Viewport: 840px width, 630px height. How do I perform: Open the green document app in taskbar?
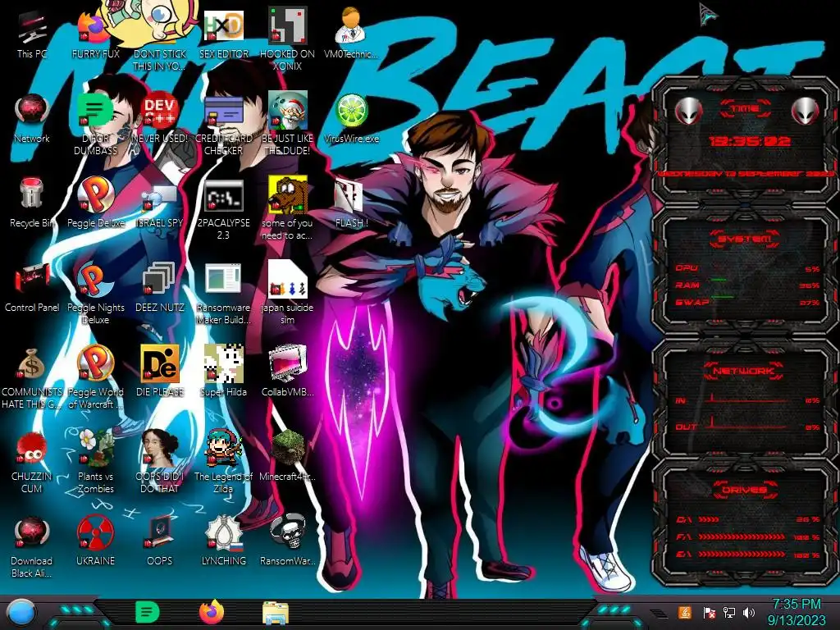(148, 612)
